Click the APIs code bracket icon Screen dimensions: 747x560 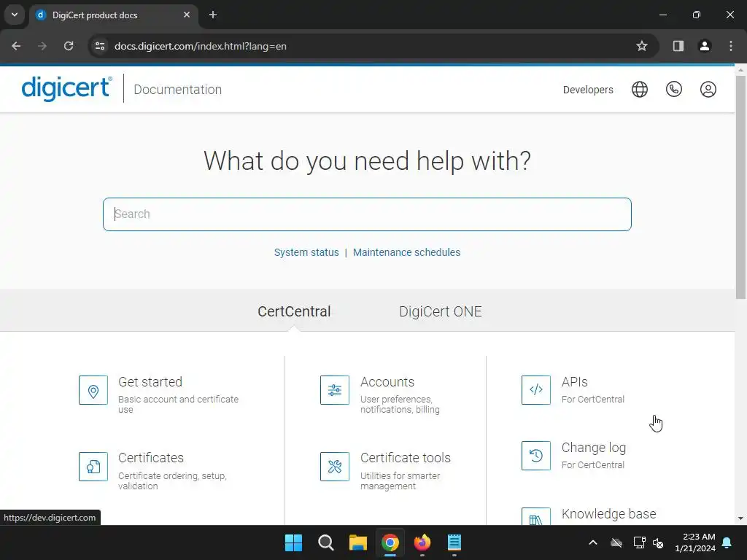click(x=536, y=390)
